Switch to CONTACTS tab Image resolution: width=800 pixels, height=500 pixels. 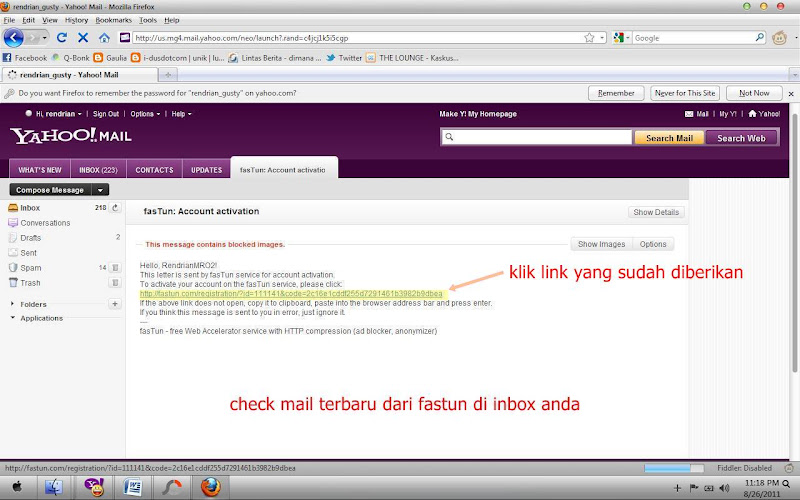(x=155, y=170)
